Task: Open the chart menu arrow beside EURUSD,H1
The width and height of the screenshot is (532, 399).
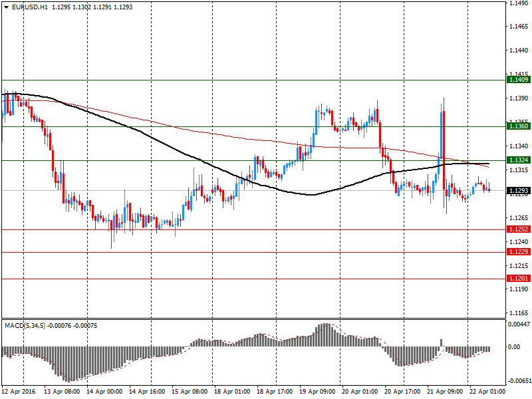Action: coord(6,7)
